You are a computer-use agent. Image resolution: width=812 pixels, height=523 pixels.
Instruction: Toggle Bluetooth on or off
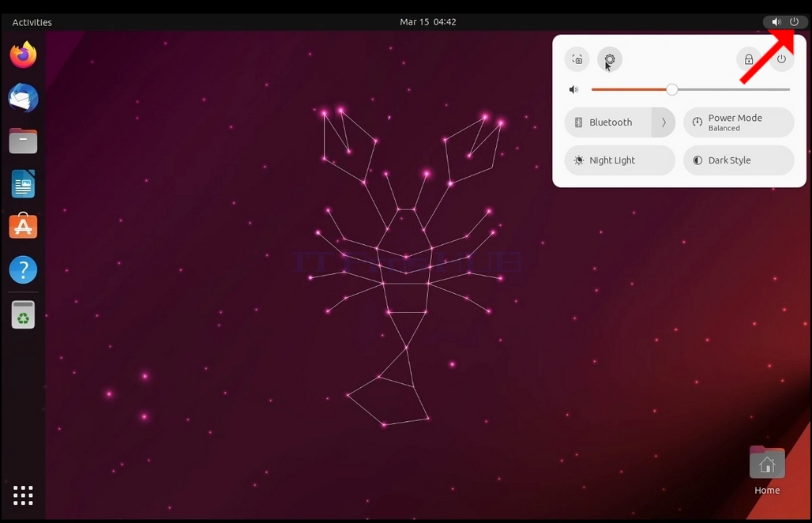608,122
